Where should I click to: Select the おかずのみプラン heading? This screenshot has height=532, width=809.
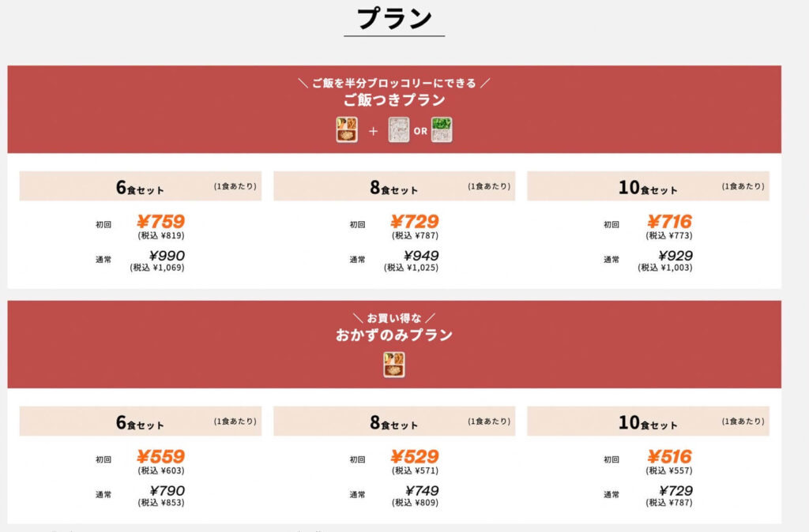(x=394, y=335)
